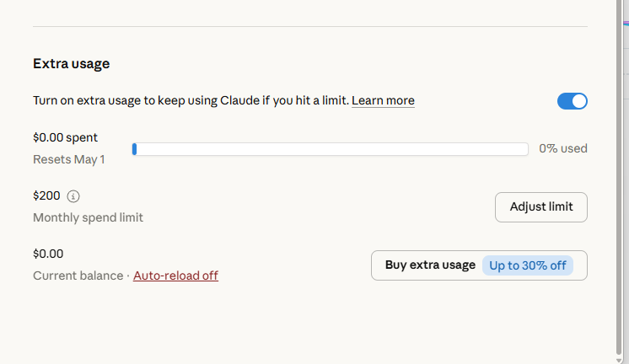The image size is (629, 364).
Task: Disable the extra usage toggle switch
Action: pyautogui.click(x=572, y=101)
